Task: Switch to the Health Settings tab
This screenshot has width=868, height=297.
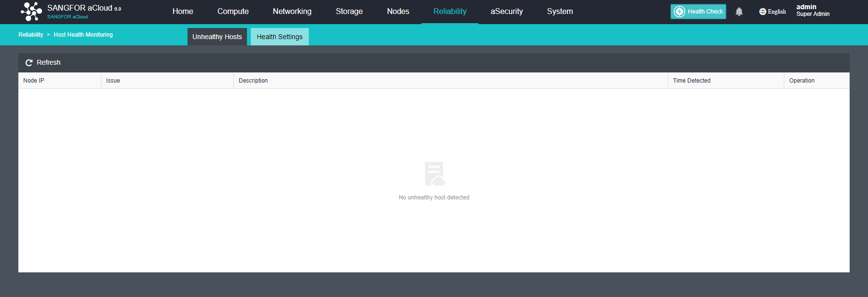Action: pyautogui.click(x=279, y=37)
